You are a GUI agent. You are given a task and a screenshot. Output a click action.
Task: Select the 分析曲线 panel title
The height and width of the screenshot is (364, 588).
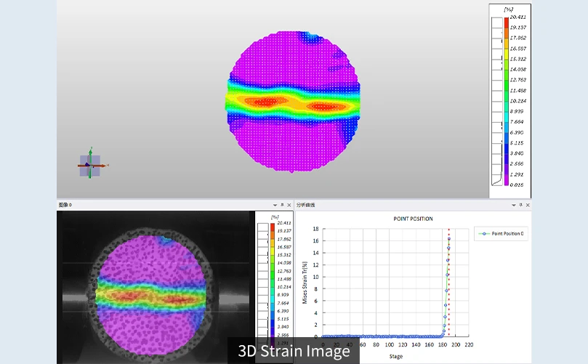click(x=307, y=205)
